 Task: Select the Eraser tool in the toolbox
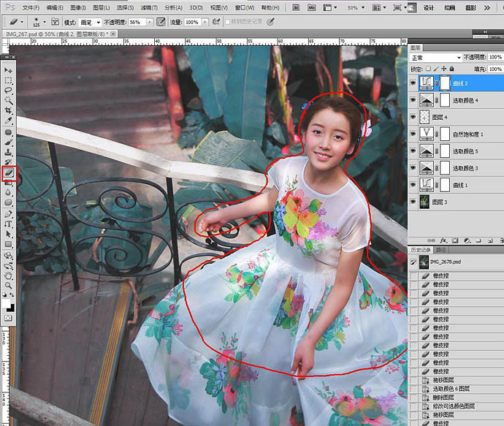click(x=9, y=173)
